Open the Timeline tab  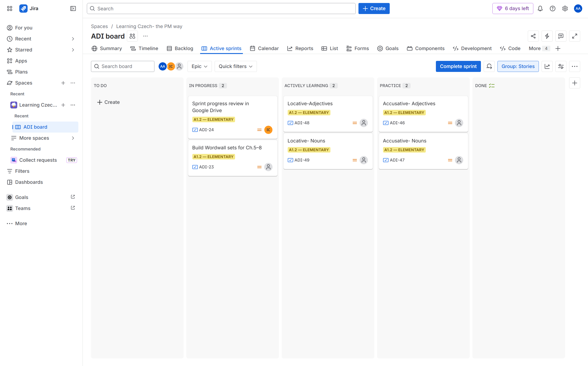click(x=144, y=48)
